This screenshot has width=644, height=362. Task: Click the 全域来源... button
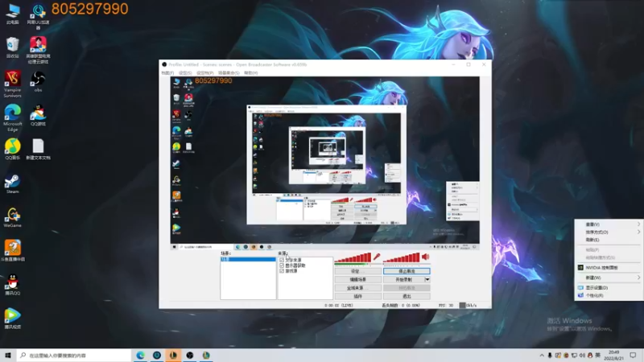[358, 288]
